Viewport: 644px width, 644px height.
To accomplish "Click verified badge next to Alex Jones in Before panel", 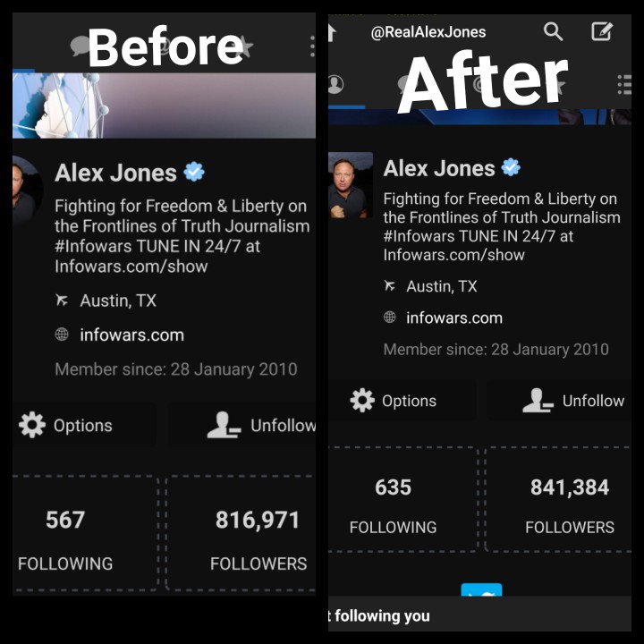I will coord(194,172).
